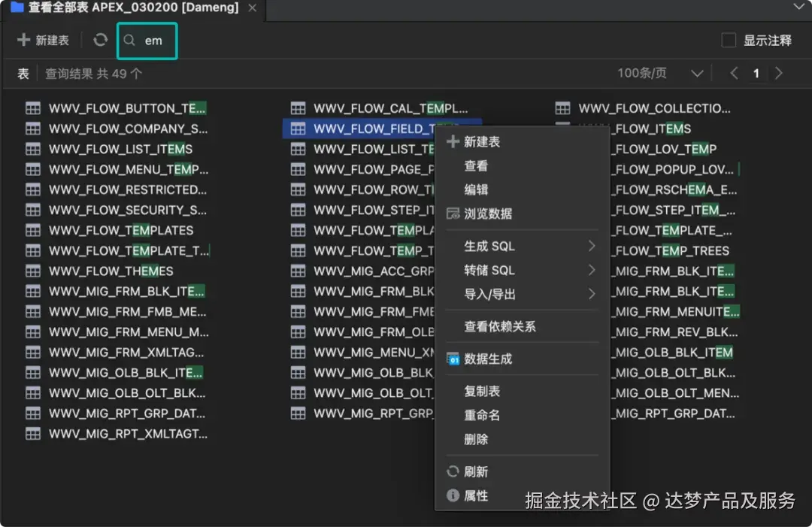Image resolution: width=812 pixels, height=527 pixels.
Task: Open the tab list chevron at top right
Action: 799,7
